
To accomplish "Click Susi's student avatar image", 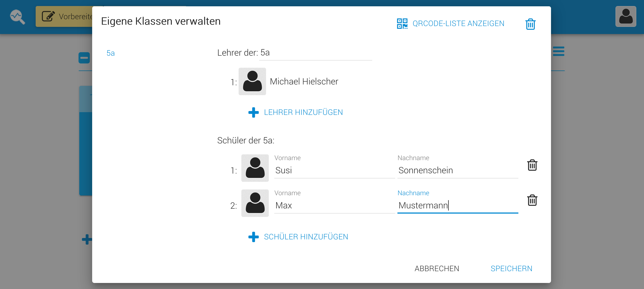I will point(255,168).
